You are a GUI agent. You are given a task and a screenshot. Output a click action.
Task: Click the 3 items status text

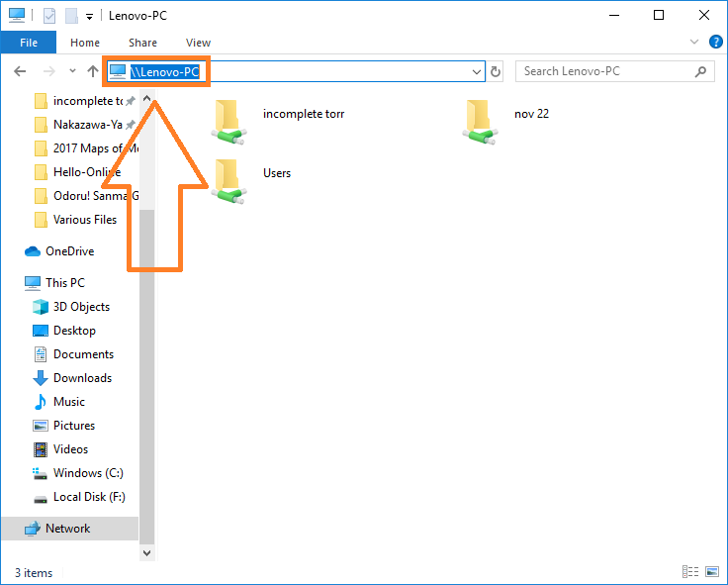(34, 573)
